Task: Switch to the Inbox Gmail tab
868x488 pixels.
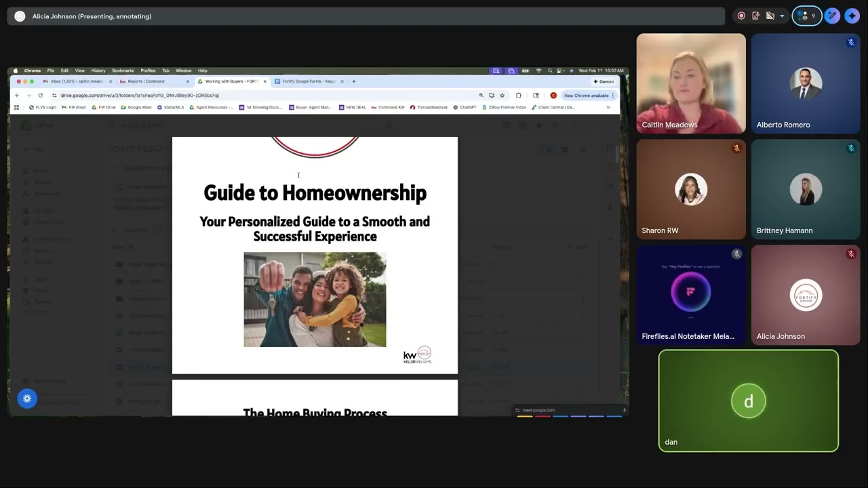Action: point(77,81)
